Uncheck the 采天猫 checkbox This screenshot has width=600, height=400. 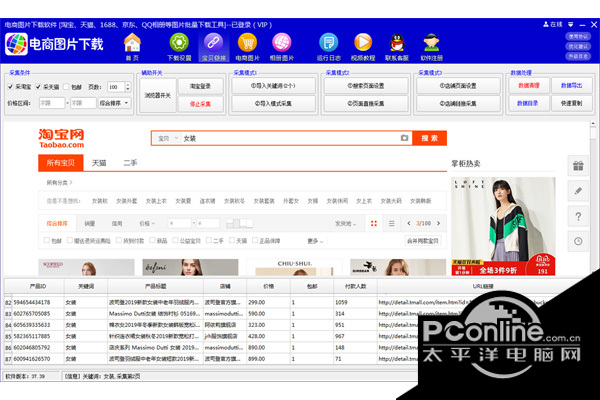point(38,87)
